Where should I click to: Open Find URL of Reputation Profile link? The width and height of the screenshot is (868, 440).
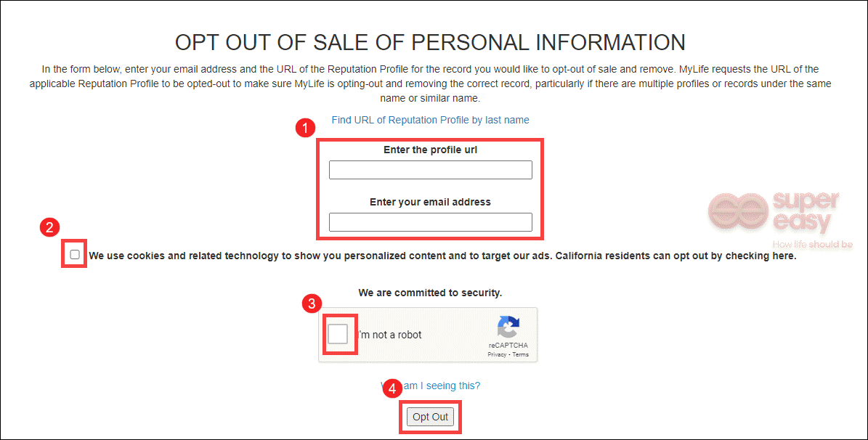[x=430, y=120]
